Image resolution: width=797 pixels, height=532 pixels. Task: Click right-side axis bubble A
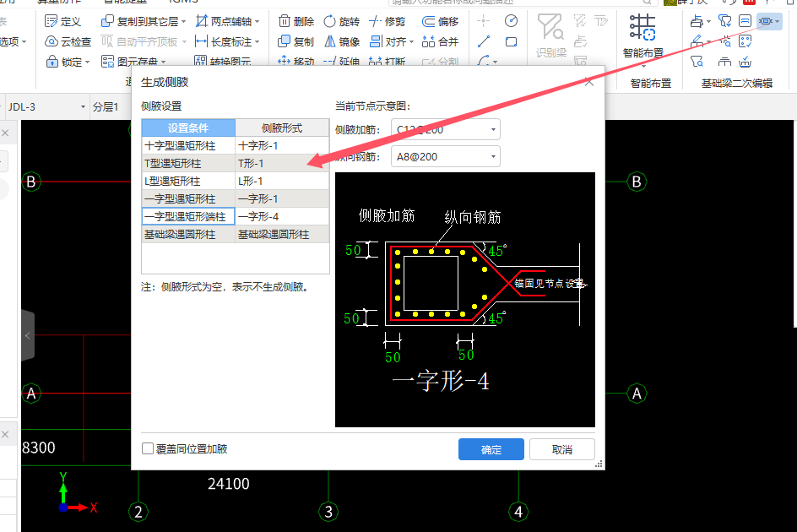point(637,394)
